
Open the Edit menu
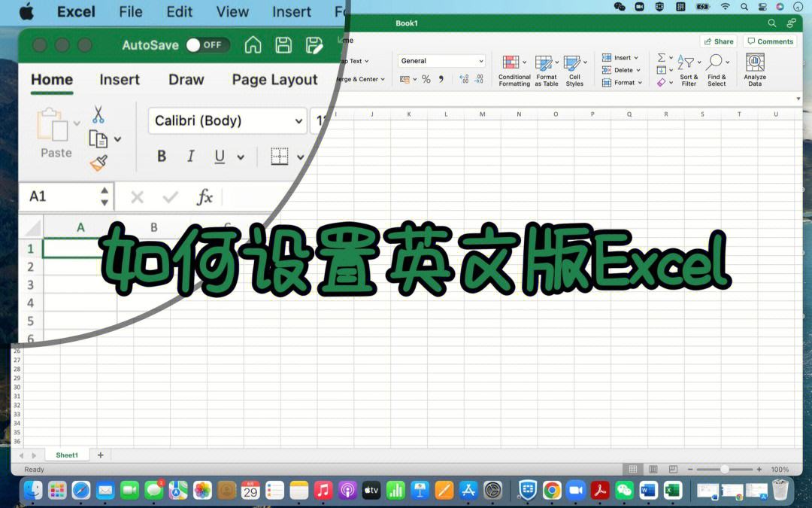click(179, 11)
